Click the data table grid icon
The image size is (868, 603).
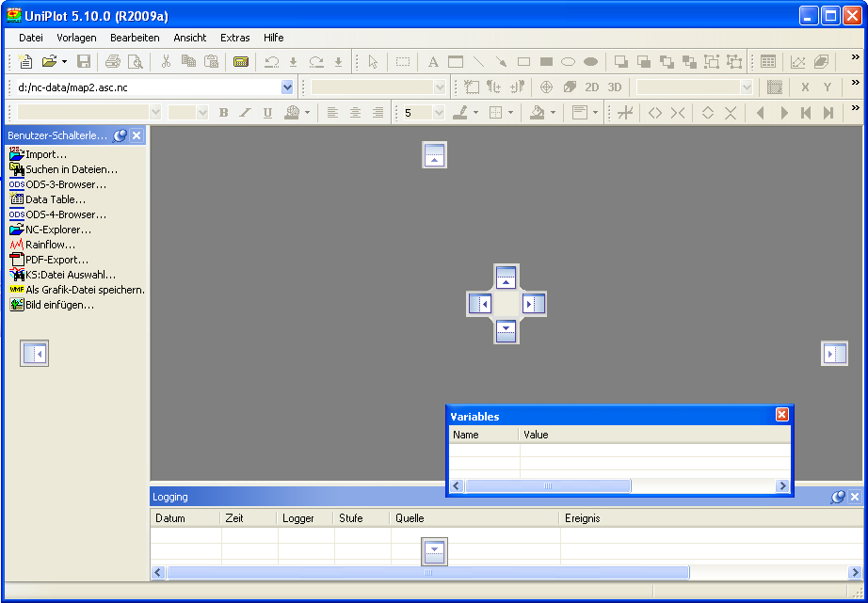click(x=768, y=62)
